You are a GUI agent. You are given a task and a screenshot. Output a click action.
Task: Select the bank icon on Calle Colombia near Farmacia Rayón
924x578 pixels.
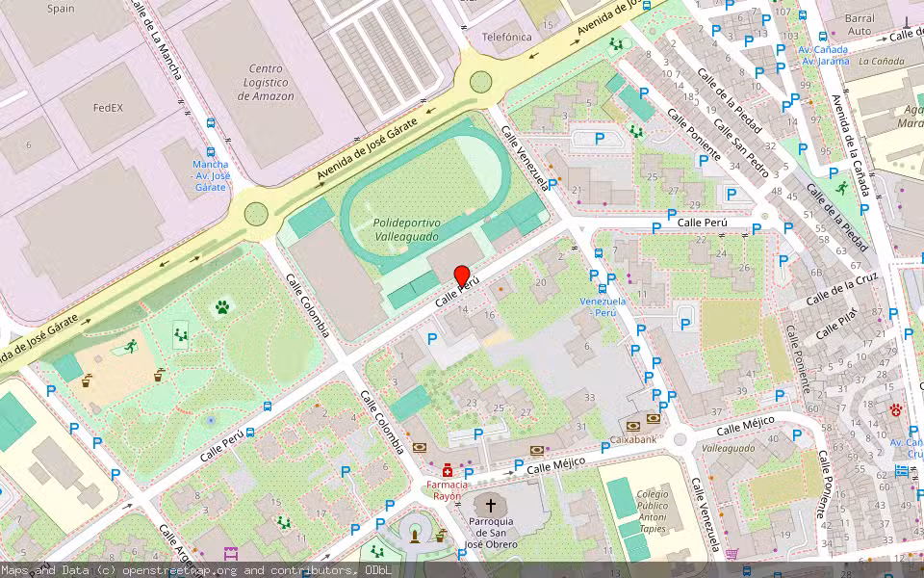(419, 447)
